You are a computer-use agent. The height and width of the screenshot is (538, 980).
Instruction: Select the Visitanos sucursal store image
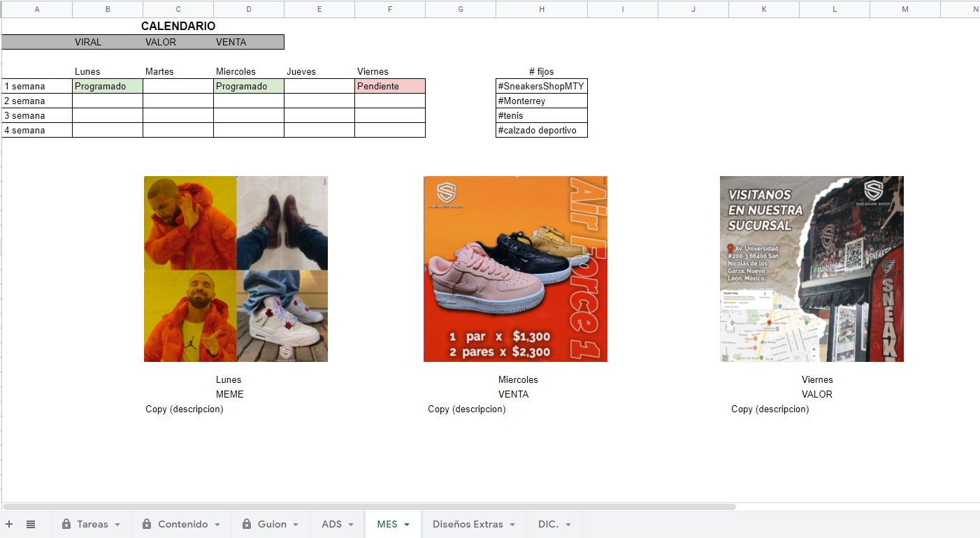tap(812, 269)
